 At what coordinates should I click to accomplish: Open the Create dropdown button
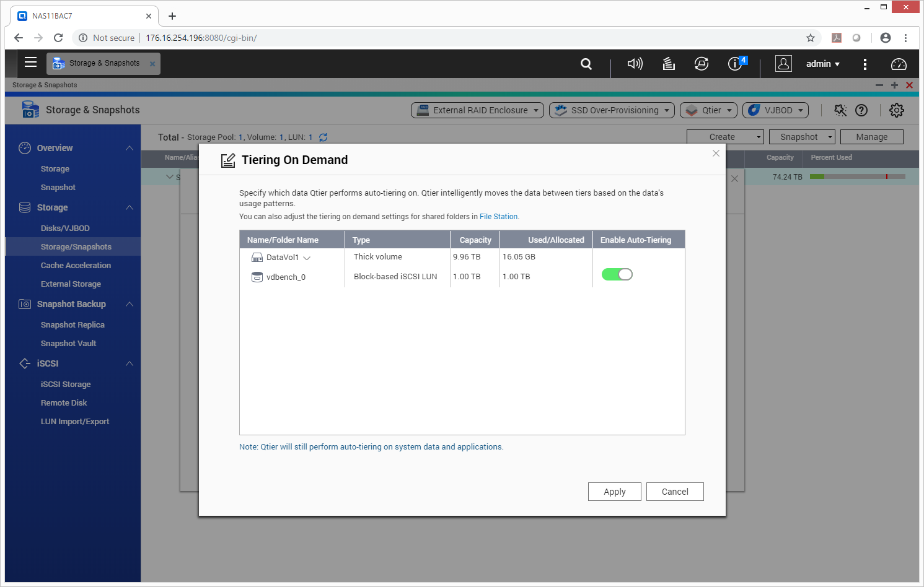coord(725,137)
